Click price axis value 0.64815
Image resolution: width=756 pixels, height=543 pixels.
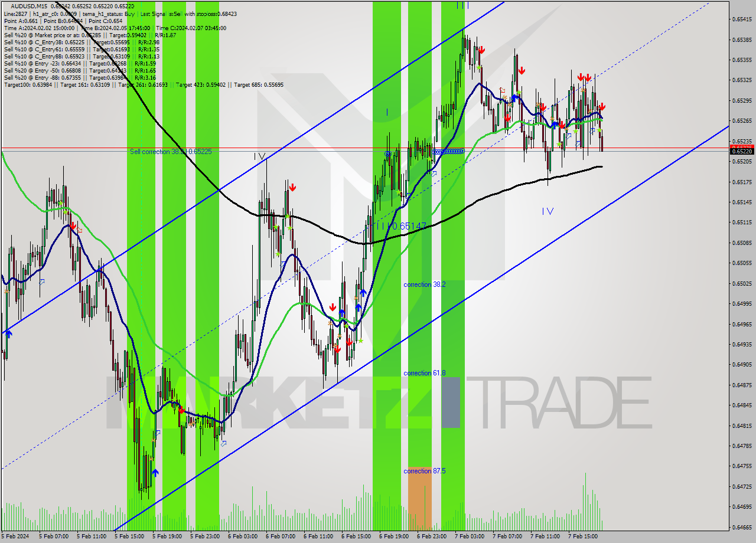(742, 426)
